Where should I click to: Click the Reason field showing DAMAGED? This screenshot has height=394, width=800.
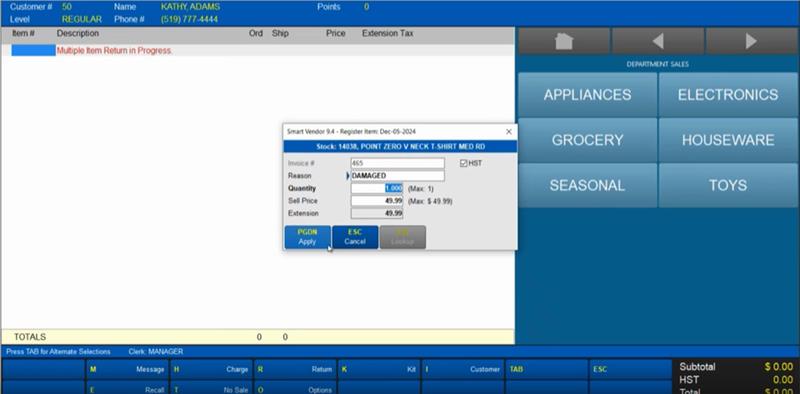(x=397, y=176)
